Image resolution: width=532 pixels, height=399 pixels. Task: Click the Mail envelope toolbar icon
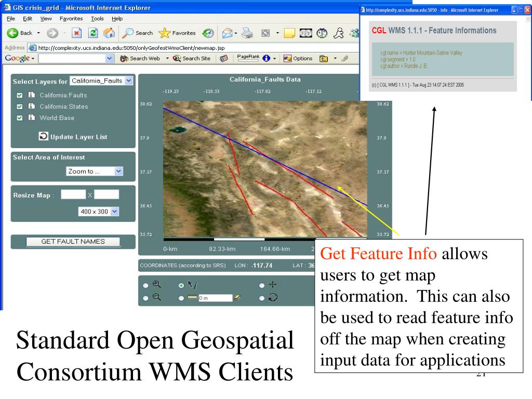227,33
